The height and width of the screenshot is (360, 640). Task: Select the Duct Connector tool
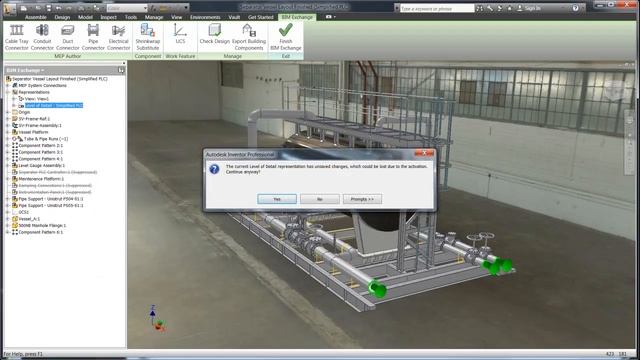point(68,37)
